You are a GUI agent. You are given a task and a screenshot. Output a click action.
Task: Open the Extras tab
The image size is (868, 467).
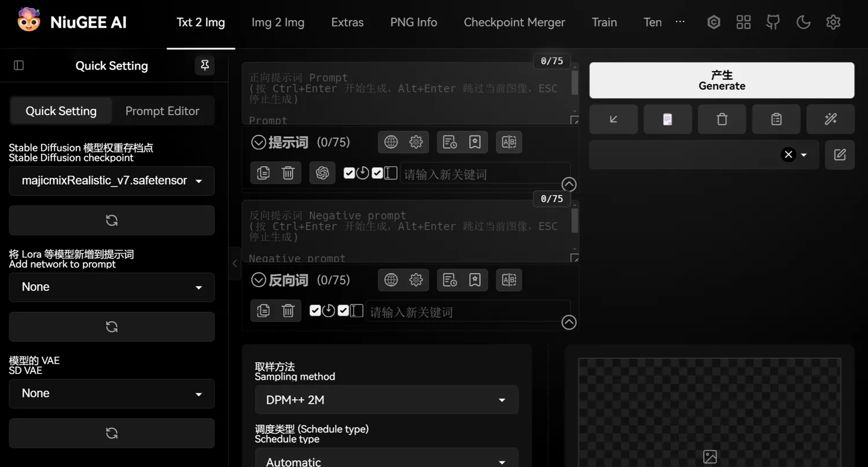click(347, 23)
